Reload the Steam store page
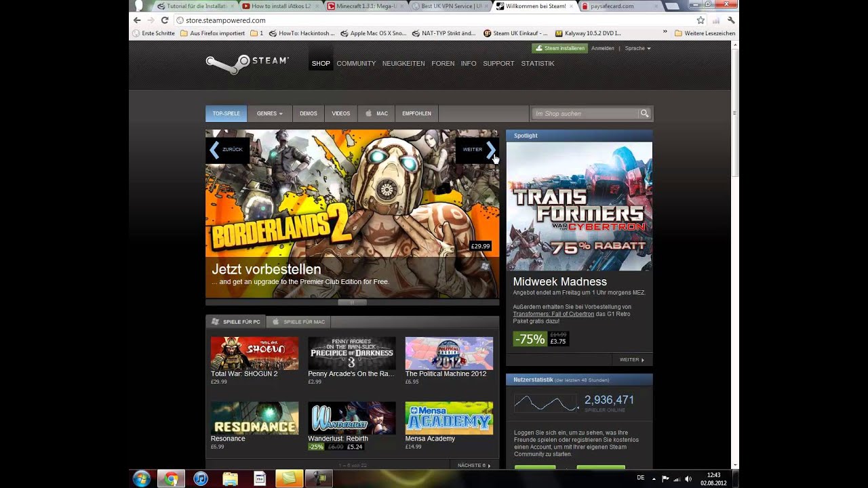The image size is (868, 488). (x=164, y=20)
